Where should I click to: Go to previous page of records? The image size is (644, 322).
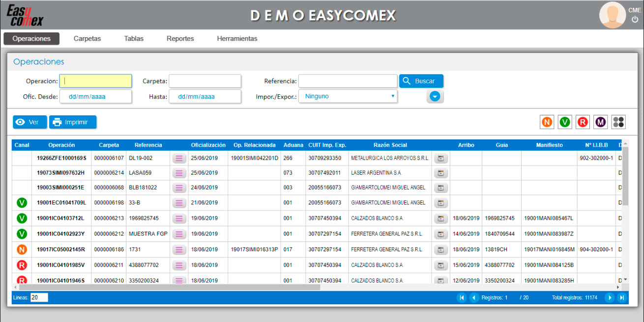474,297
